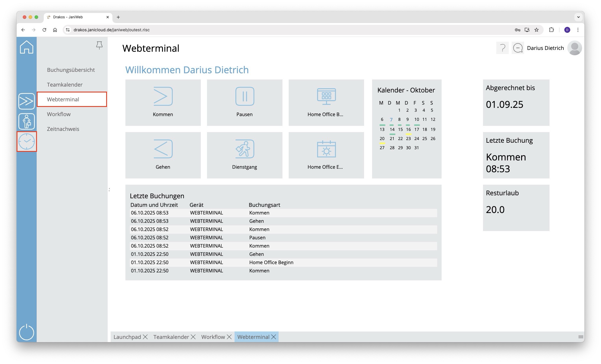Close the Workflow bottom tab

pos(229,337)
